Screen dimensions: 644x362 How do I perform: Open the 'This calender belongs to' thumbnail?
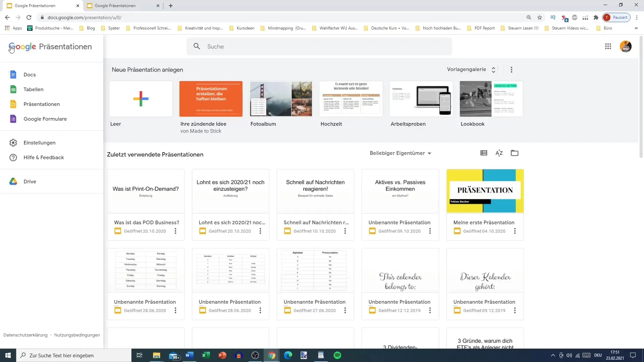pyautogui.click(x=400, y=270)
